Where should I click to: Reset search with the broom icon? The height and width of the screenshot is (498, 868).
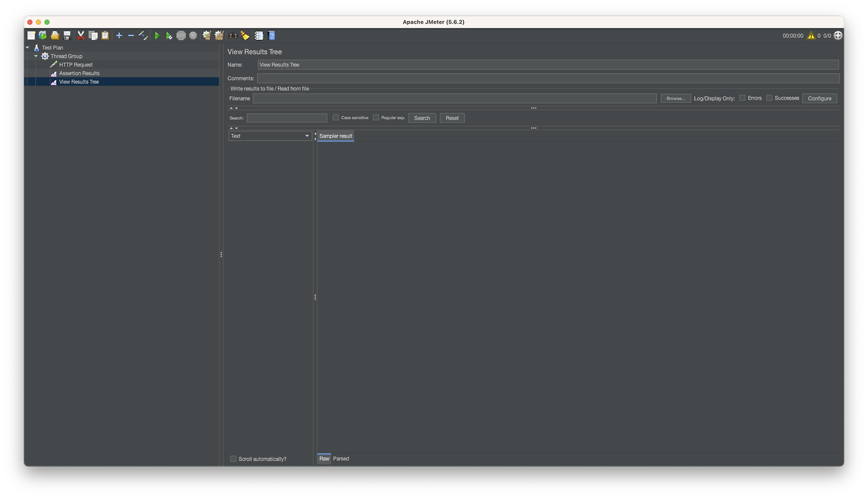(x=245, y=35)
